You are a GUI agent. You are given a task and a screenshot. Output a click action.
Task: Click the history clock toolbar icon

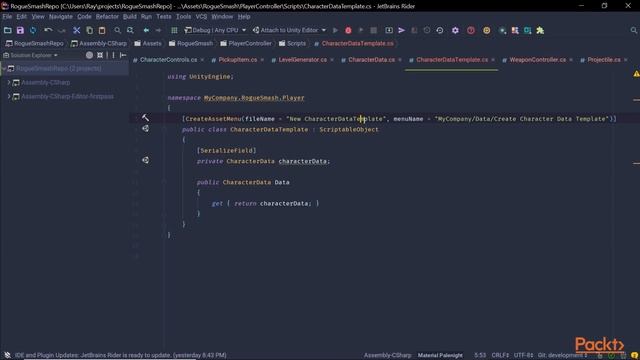pyautogui.click(x=440, y=30)
